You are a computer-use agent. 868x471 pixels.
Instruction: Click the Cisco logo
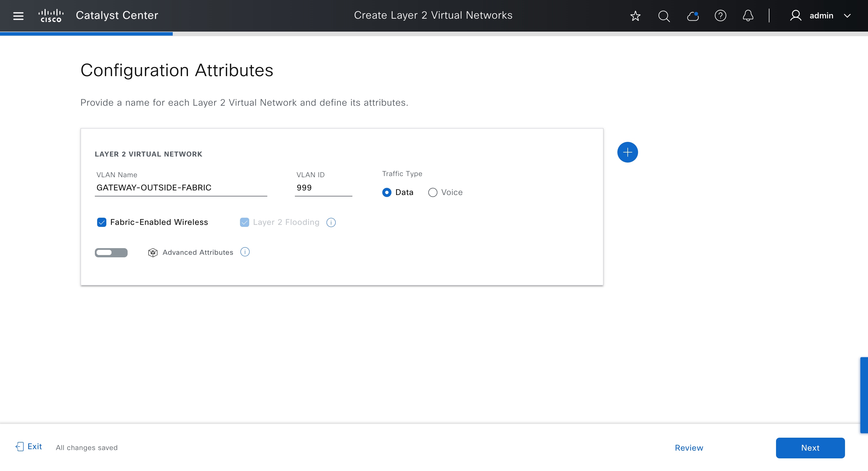pyautogui.click(x=51, y=16)
